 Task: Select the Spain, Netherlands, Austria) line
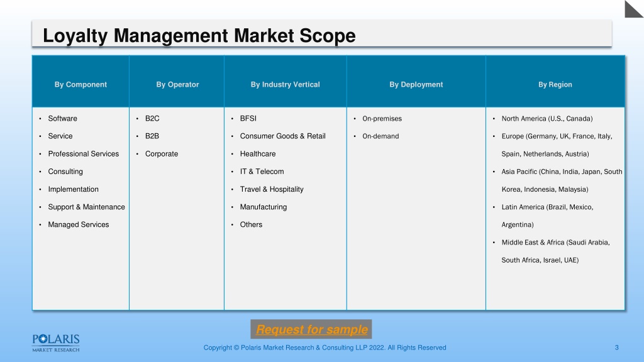(x=545, y=154)
